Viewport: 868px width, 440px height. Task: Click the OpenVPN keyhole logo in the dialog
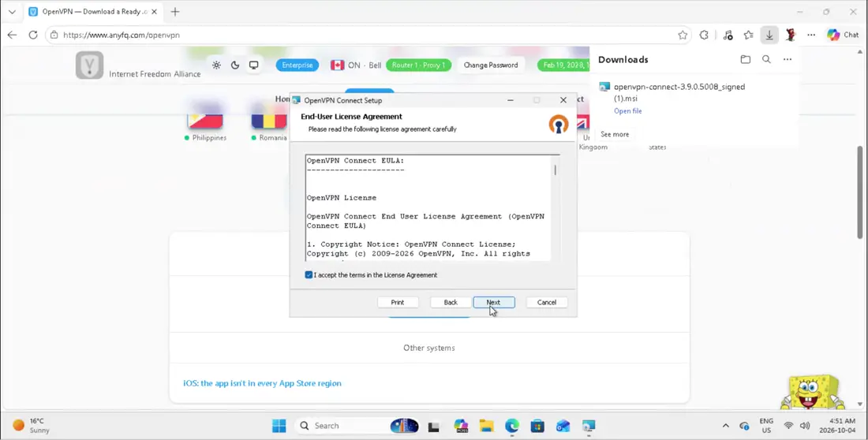pyautogui.click(x=559, y=124)
